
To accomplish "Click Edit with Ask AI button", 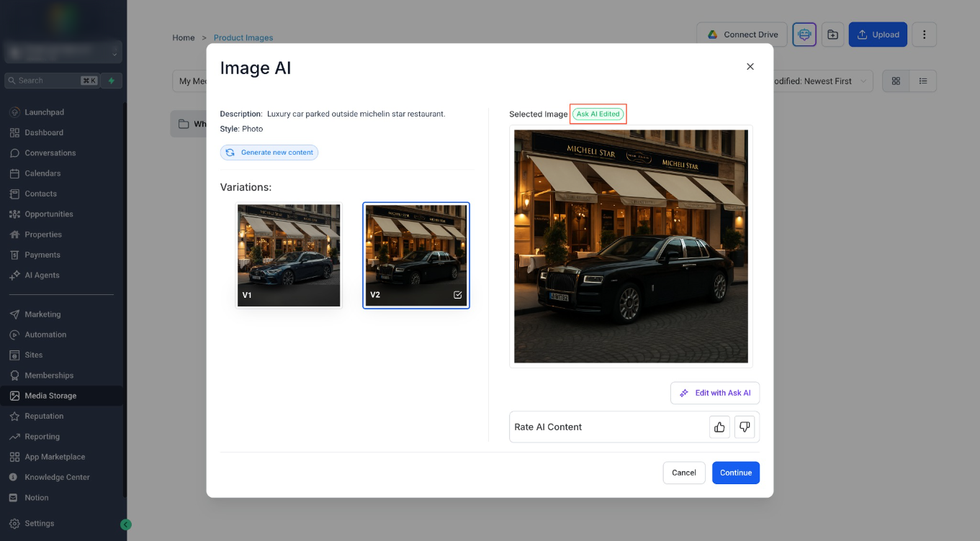I will point(715,393).
